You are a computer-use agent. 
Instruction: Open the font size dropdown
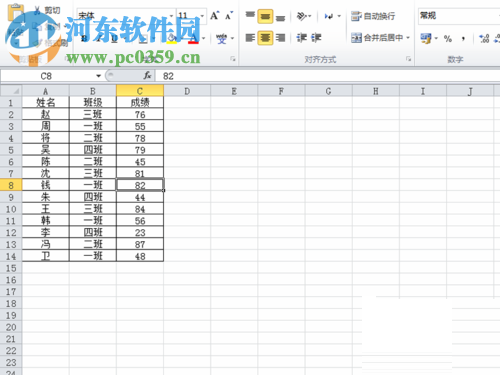click(x=202, y=16)
